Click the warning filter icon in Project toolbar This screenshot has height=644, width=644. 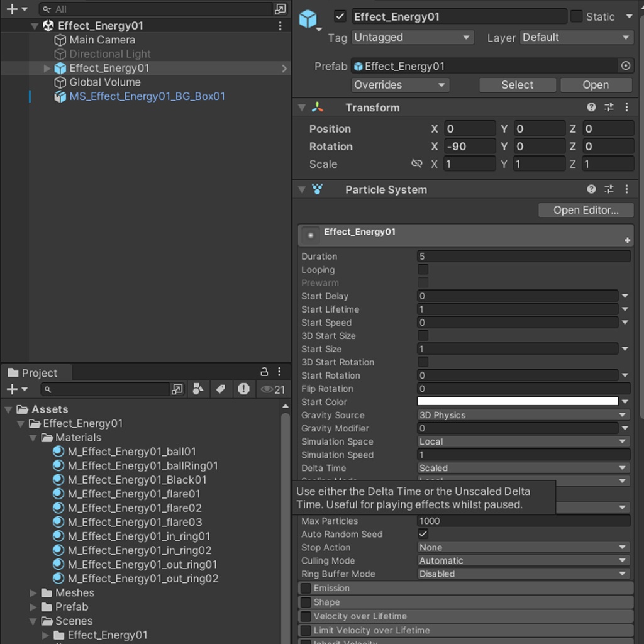coord(243,389)
